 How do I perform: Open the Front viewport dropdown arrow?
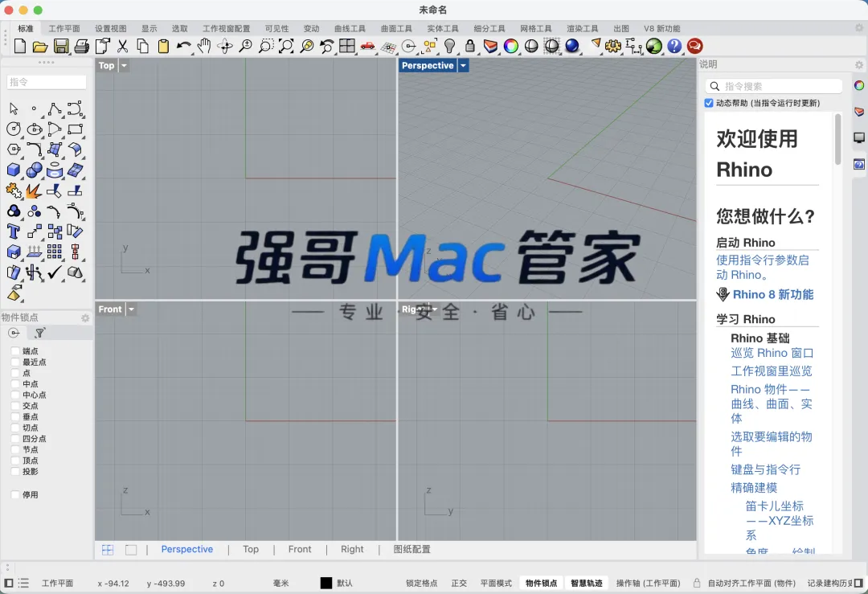(131, 309)
